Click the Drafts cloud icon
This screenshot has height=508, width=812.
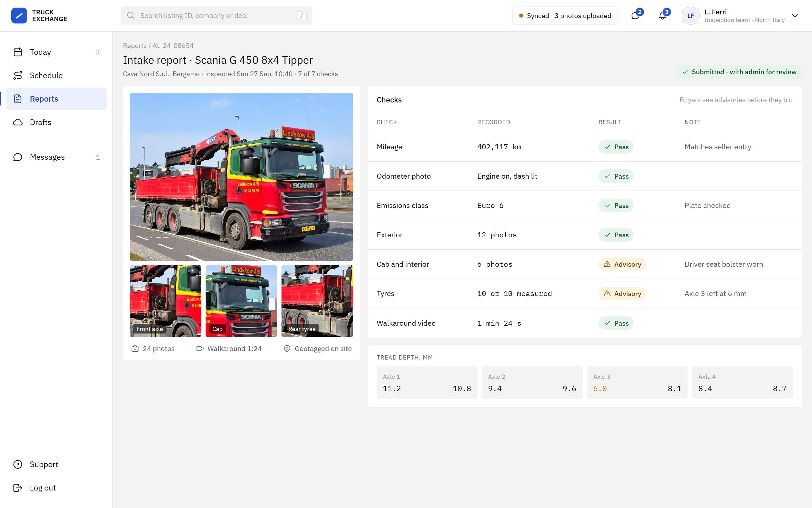click(18, 122)
